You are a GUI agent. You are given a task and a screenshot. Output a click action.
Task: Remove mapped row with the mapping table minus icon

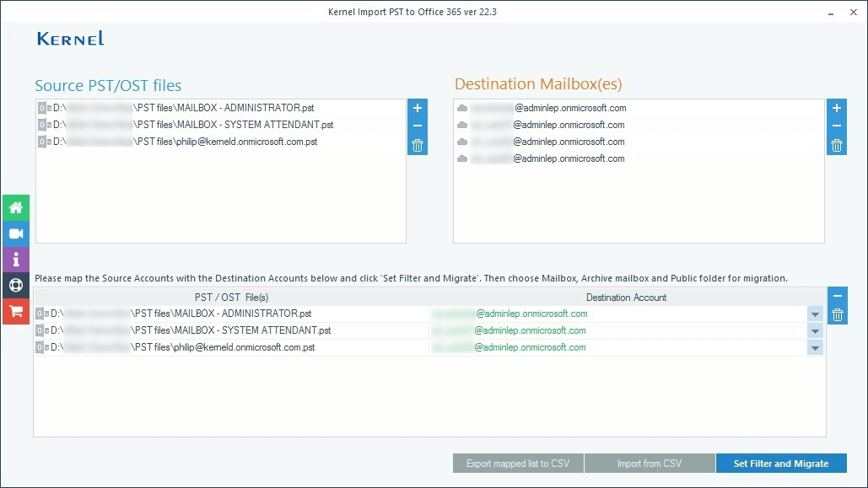pyautogui.click(x=837, y=296)
